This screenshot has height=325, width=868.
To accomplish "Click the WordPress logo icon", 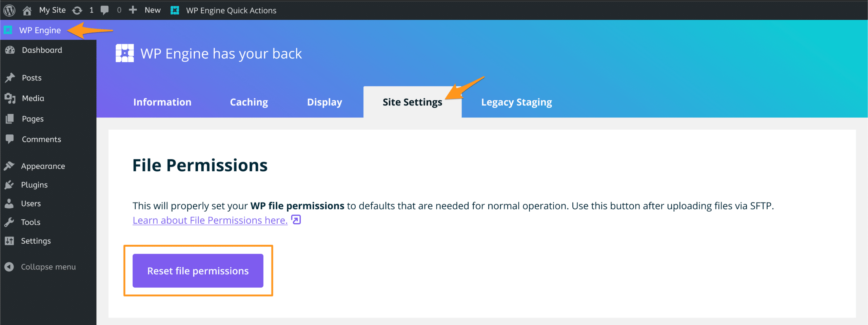I will click(9, 10).
